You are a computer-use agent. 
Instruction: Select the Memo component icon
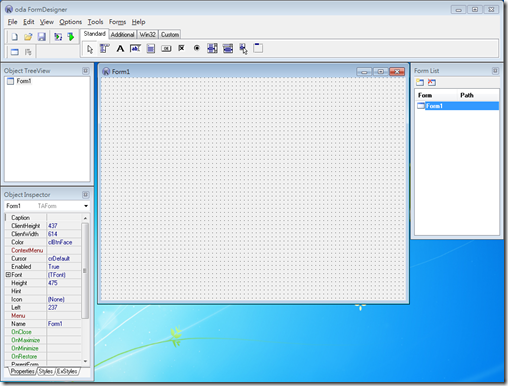point(151,49)
